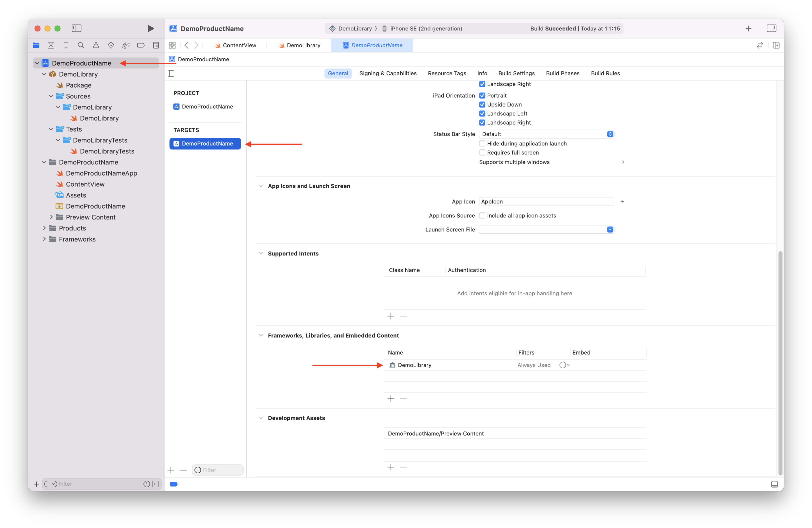This screenshot has width=812, height=528.
Task: Collapse the Supported Intents section
Action: 261,253
